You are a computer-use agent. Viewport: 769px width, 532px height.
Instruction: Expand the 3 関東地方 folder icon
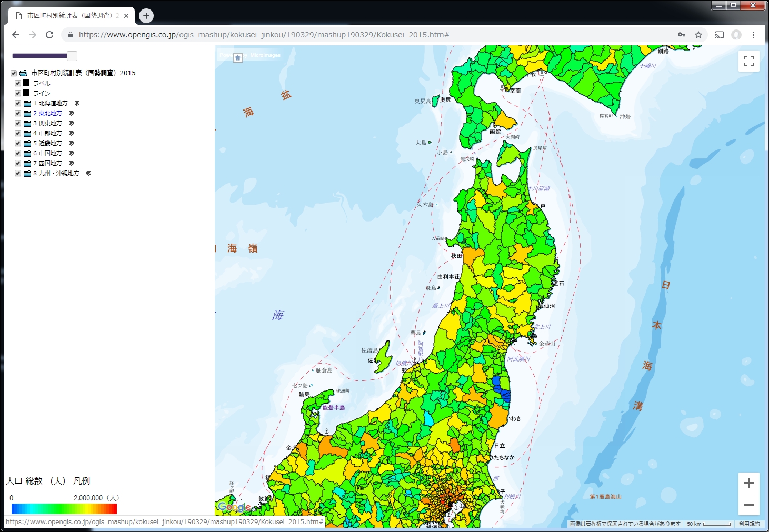pyautogui.click(x=27, y=123)
